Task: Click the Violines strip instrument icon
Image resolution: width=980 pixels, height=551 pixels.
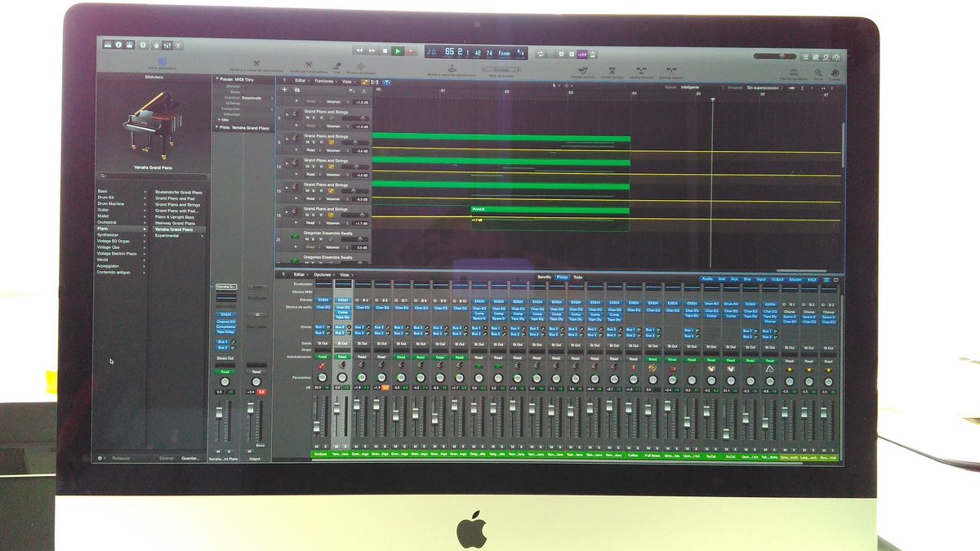Action: coord(322,366)
